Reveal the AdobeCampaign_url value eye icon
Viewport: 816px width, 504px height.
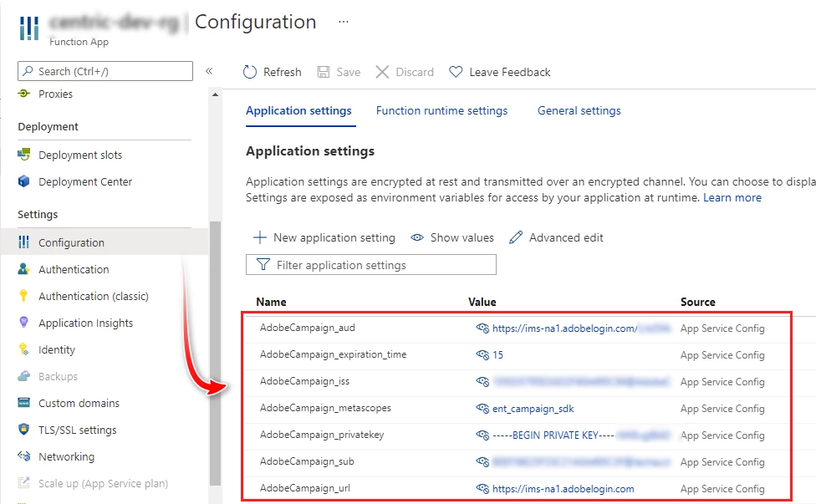pyautogui.click(x=482, y=488)
